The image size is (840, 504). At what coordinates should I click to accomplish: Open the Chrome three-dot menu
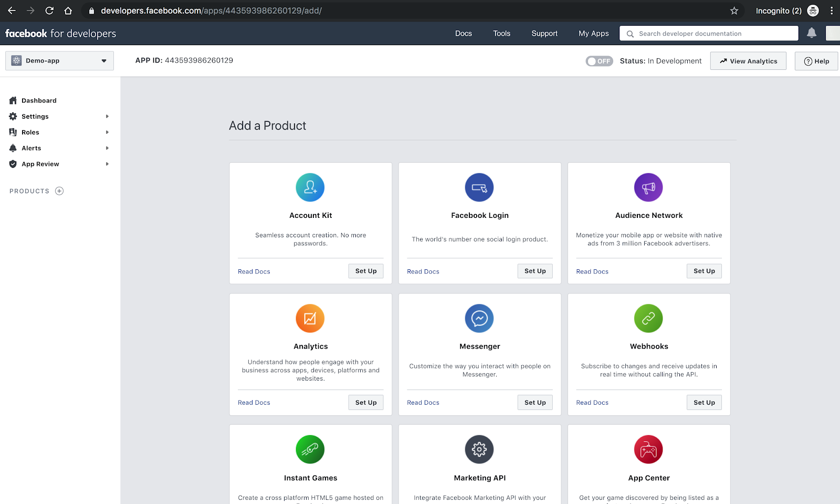(832, 10)
